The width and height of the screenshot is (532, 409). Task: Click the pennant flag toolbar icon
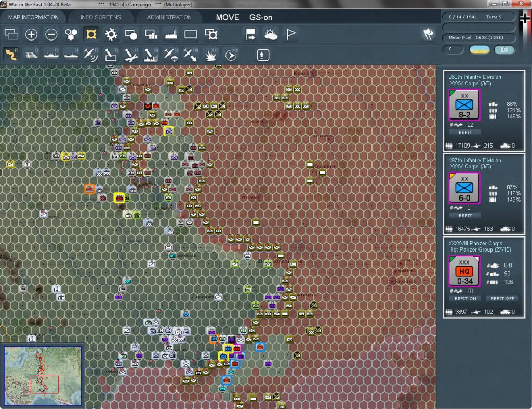tap(291, 34)
